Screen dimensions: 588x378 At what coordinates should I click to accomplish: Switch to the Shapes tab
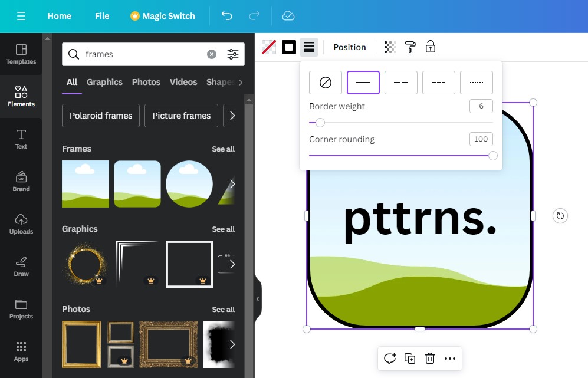(x=221, y=82)
